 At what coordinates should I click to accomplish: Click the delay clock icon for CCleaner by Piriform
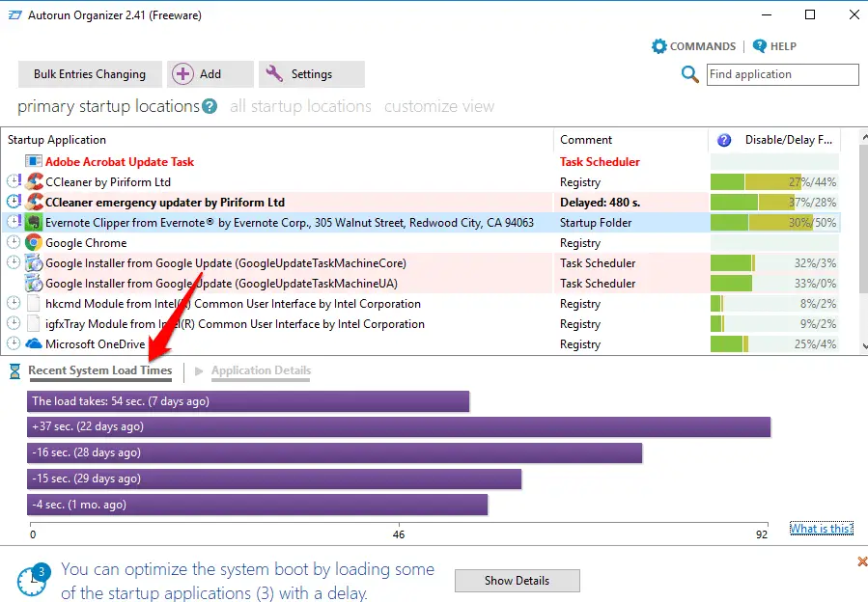click(x=14, y=180)
